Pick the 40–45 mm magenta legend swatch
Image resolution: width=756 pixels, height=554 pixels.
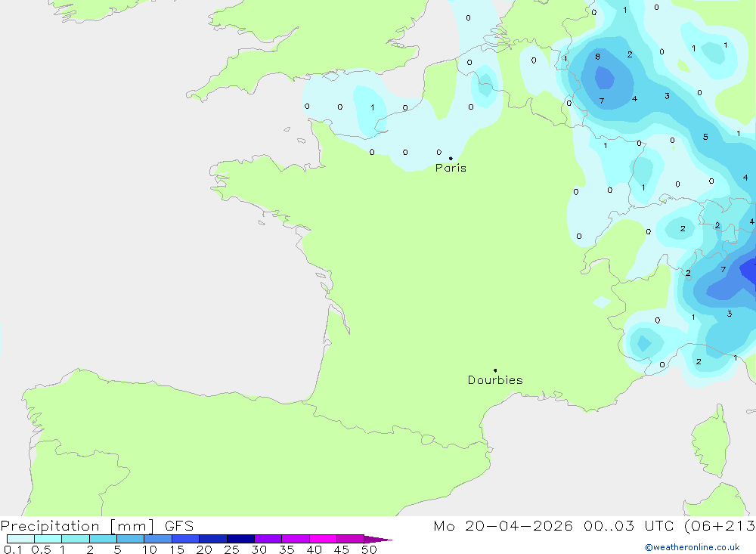coord(323,539)
